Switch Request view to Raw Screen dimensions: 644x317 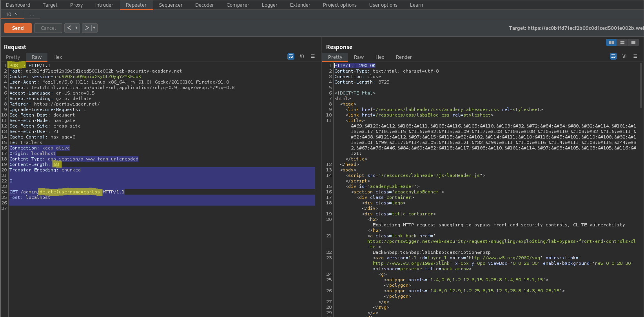(x=36, y=57)
